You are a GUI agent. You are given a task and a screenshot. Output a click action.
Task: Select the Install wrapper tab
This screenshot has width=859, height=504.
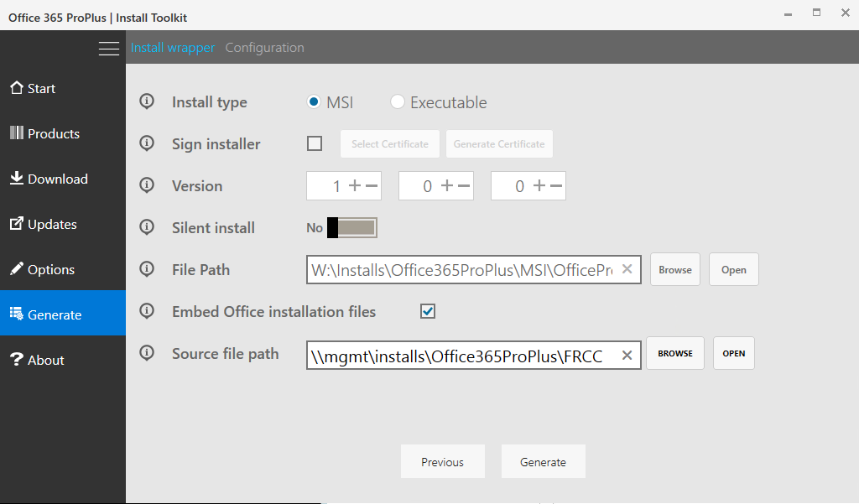172,47
